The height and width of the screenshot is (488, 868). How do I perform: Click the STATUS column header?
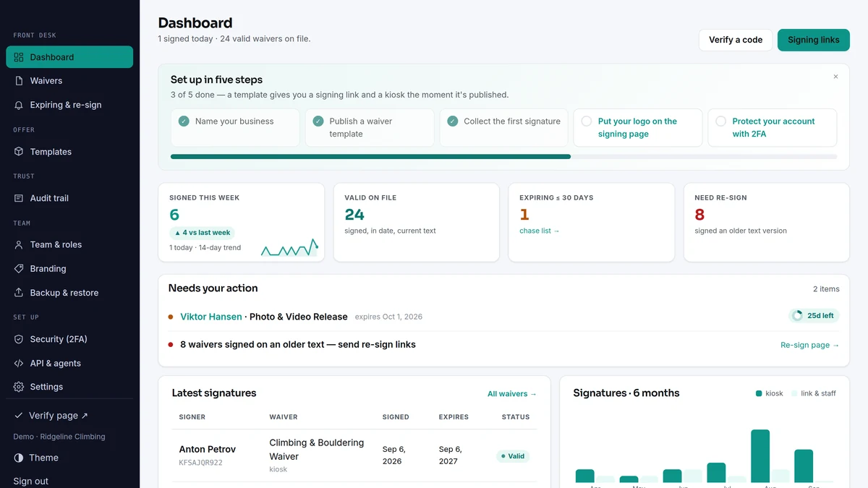point(516,417)
